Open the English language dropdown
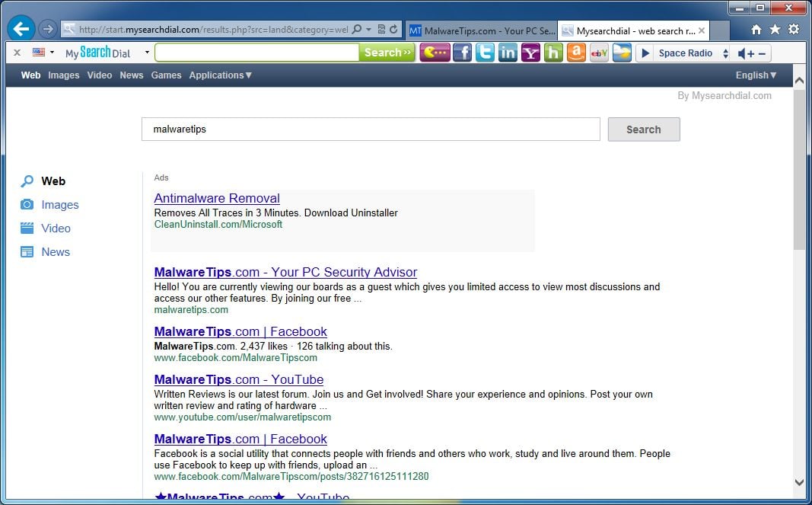The height and width of the screenshot is (505, 812). click(756, 75)
